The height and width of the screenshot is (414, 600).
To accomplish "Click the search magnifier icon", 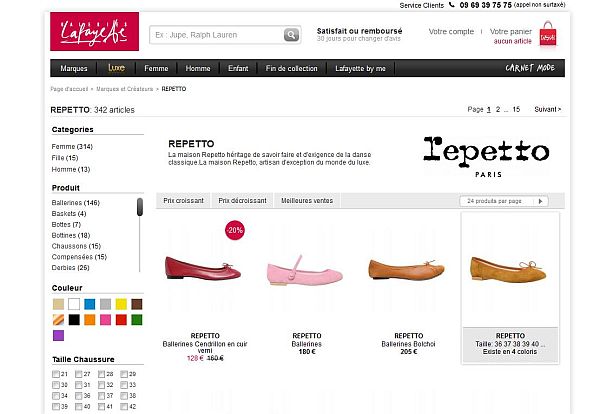I will click(x=291, y=35).
